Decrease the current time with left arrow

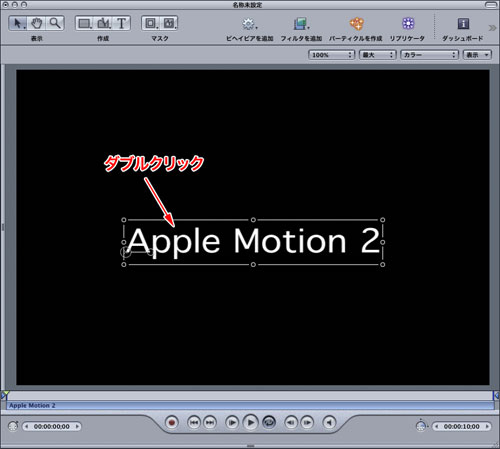[26, 426]
